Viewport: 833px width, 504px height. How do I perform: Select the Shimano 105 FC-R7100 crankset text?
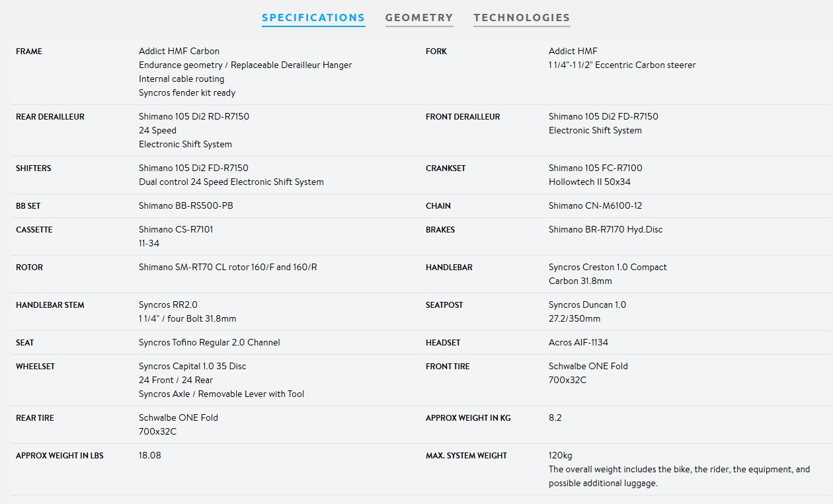[x=595, y=168]
